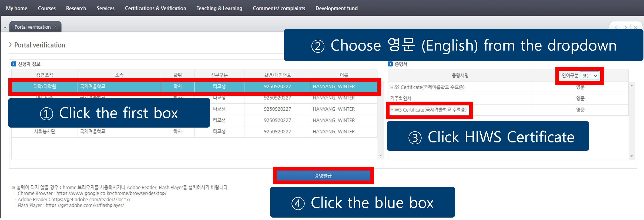Click the certificate list scroll-down arrow

632,156
